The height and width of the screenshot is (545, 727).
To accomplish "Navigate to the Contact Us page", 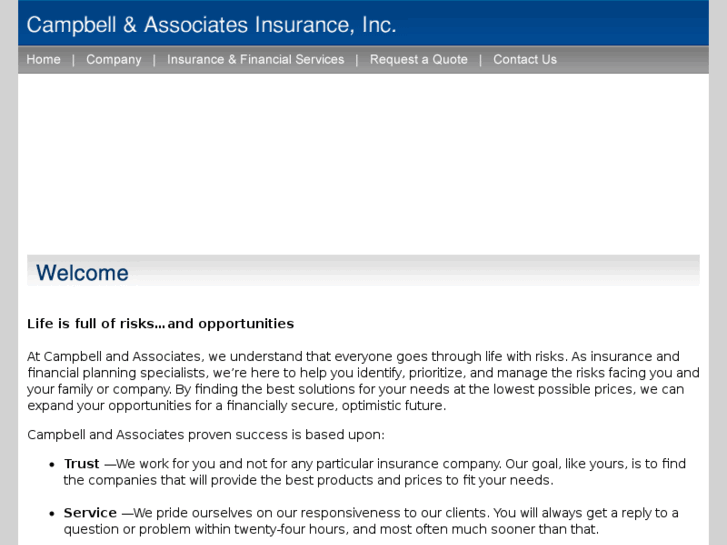I will coord(524,60).
